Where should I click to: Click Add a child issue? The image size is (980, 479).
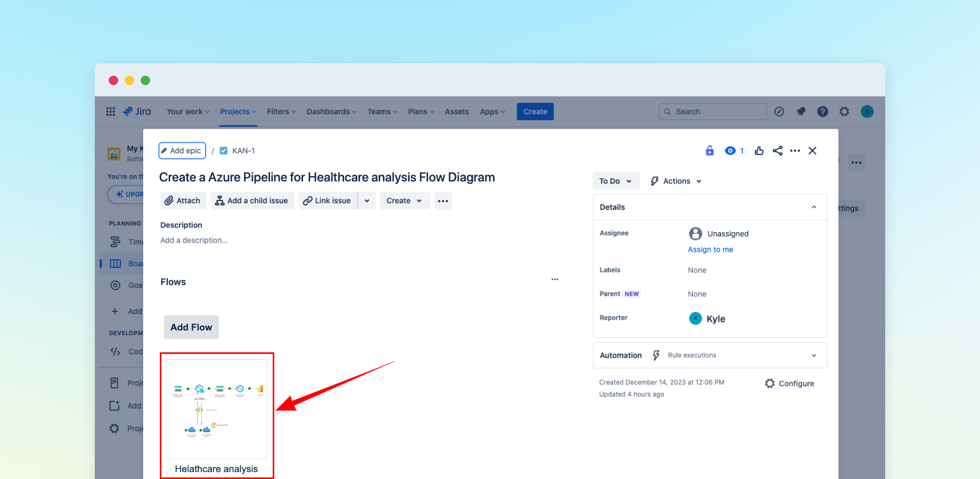(252, 201)
